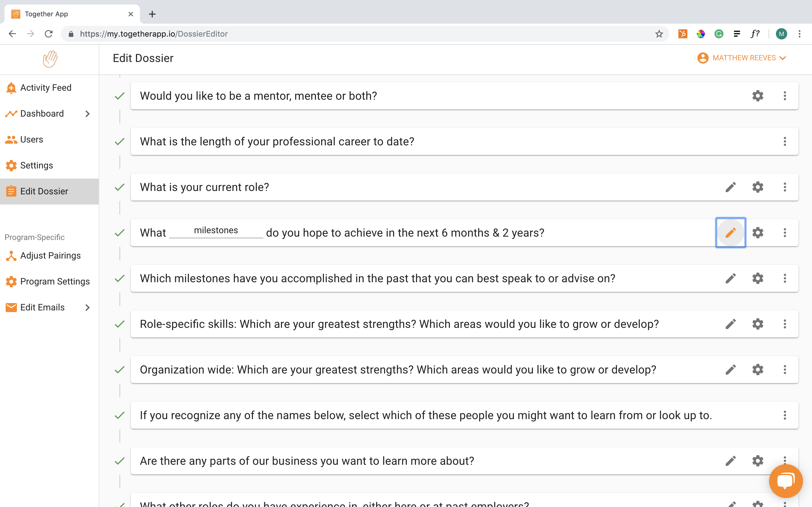Image resolution: width=812 pixels, height=507 pixels.
Task: Open Adjust Pairings in sidebar
Action: [x=50, y=255]
